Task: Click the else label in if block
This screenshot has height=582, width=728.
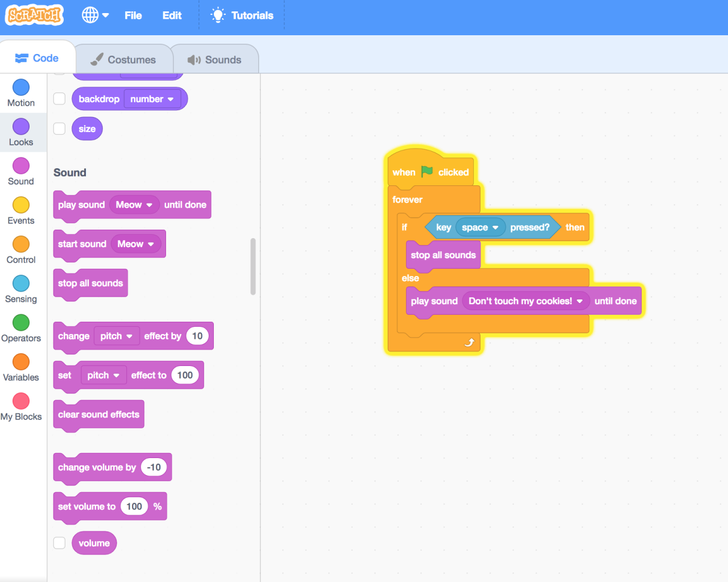Action: click(410, 278)
